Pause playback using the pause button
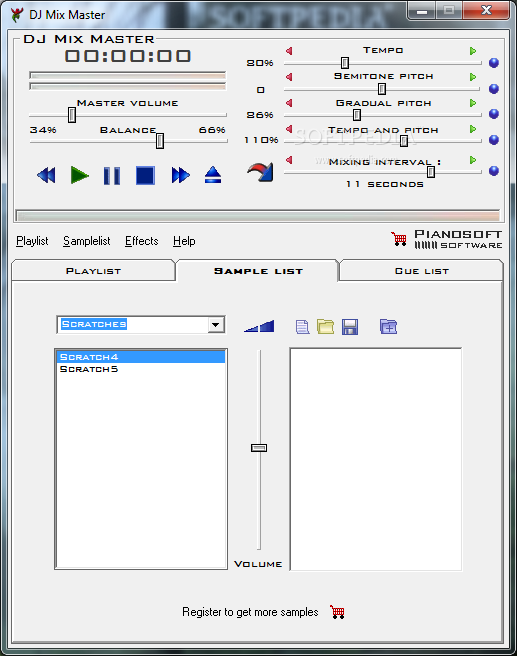The height and width of the screenshot is (656, 517). (112, 175)
